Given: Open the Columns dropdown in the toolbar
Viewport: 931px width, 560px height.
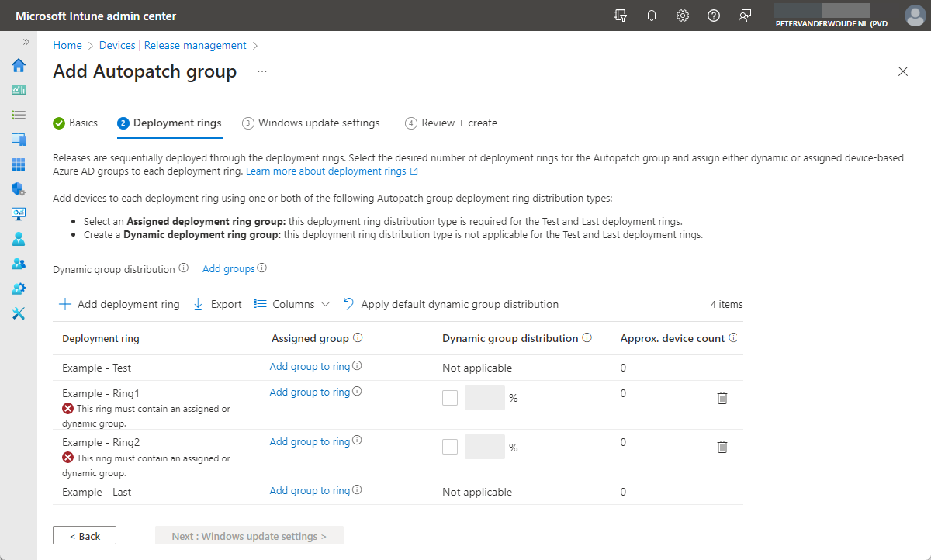Looking at the screenshot, I should 292,303.
